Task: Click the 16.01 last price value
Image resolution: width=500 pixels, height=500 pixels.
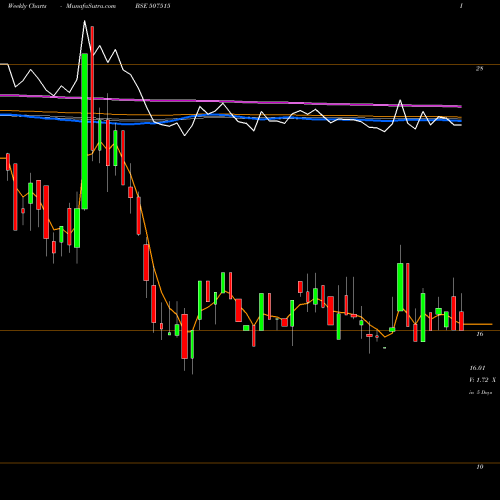Action: pyautogui.click(x=477, y=368)
